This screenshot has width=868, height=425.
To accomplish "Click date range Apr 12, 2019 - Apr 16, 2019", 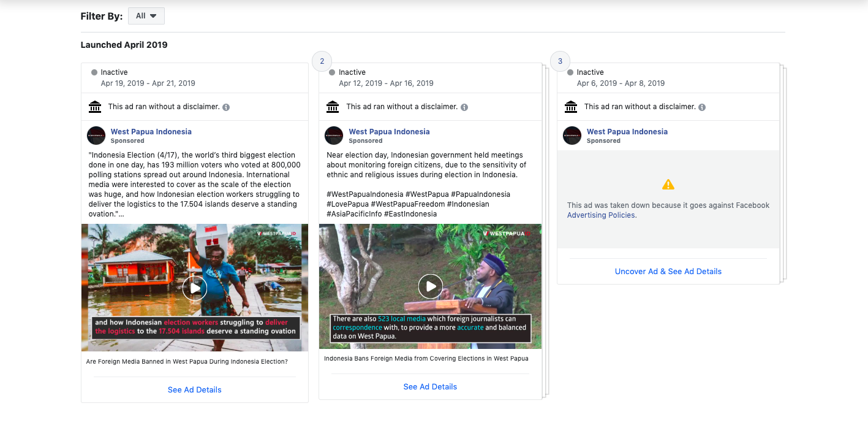I will point(386,83).
